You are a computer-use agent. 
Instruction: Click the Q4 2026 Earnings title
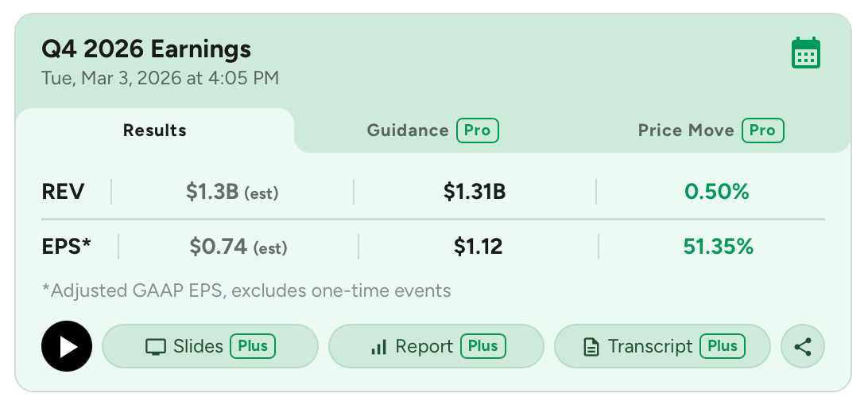click(x=146, y=49)
